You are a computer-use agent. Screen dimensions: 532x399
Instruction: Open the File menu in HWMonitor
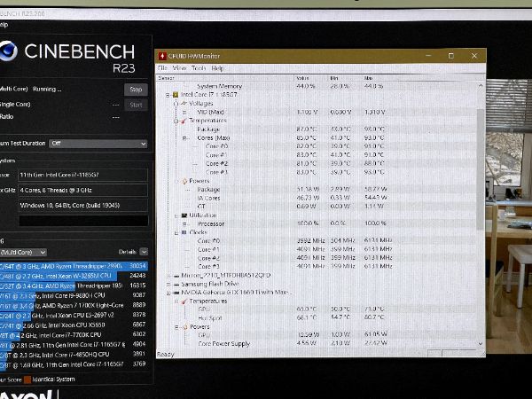(162, 68)
